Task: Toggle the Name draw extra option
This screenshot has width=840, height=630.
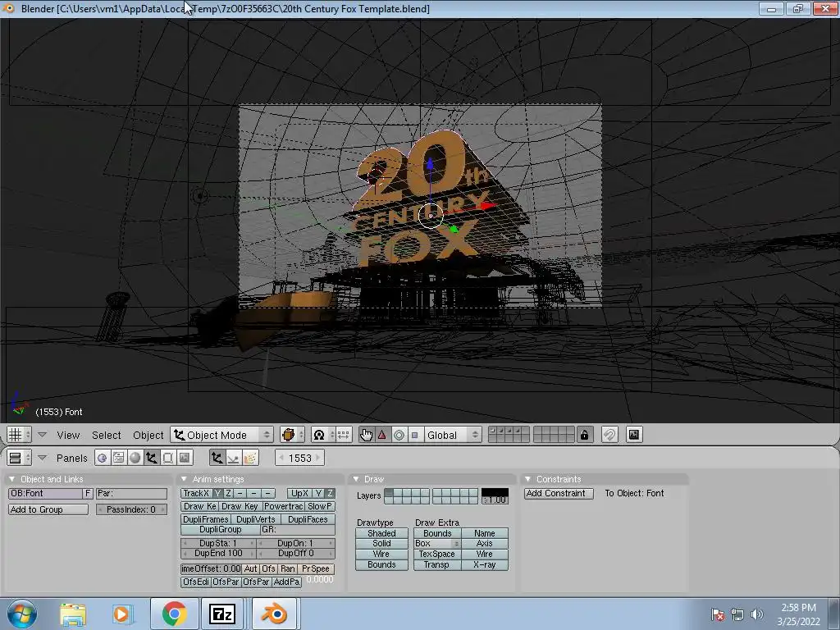Action: pyautogui.click(x=484, y=533)
